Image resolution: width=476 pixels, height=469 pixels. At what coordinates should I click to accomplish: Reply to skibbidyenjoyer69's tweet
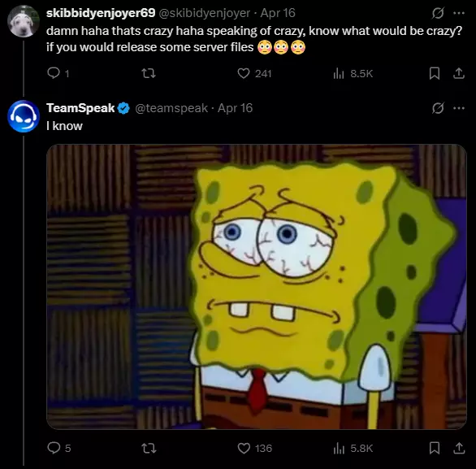58,73
